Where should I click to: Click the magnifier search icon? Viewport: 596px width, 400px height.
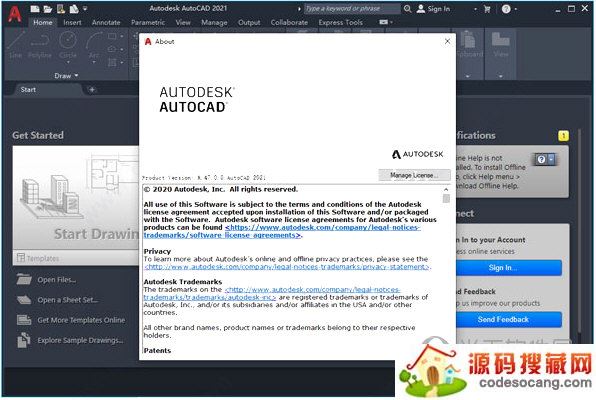coord(407,9)
